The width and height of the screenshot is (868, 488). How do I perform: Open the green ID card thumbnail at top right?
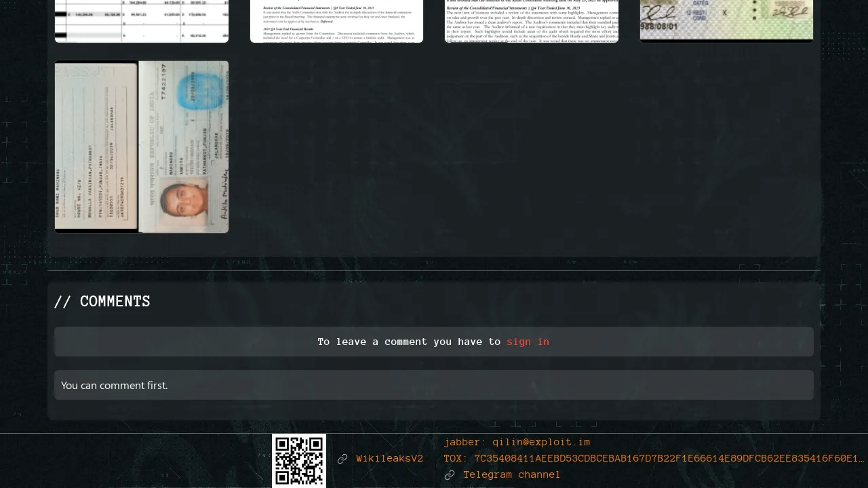tap(726, 21)
